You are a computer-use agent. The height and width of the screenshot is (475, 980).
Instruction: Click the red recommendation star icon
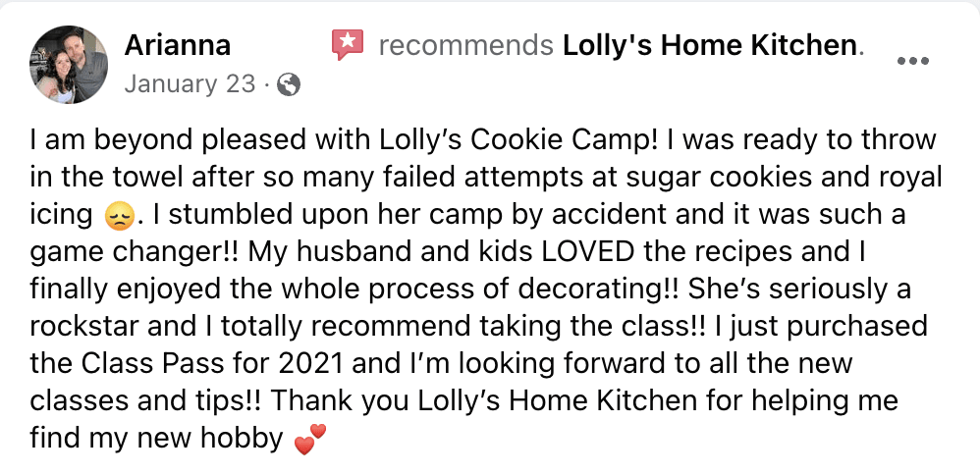(x=347, y=45)
